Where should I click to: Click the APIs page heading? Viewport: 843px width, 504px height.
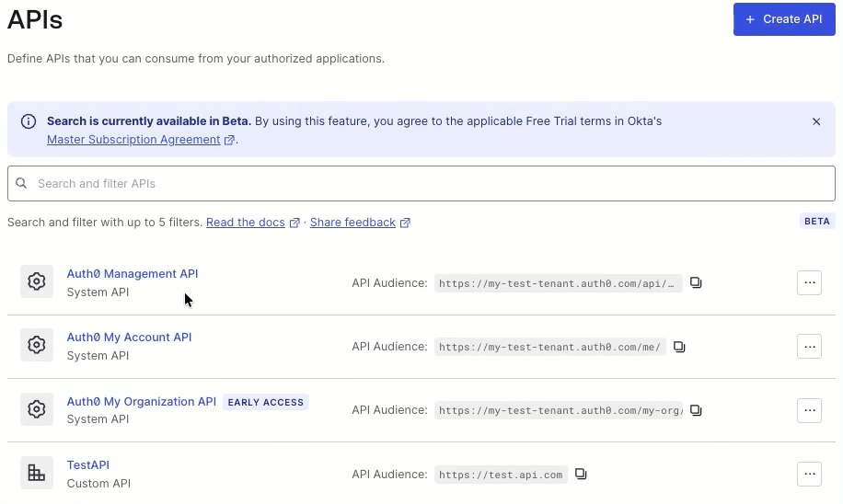click(x=35, y=20)
